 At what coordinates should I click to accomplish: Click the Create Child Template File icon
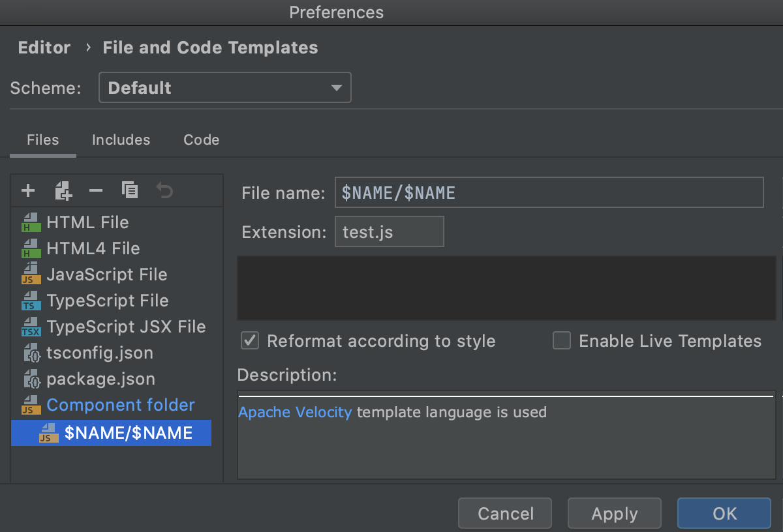point(63,190)
